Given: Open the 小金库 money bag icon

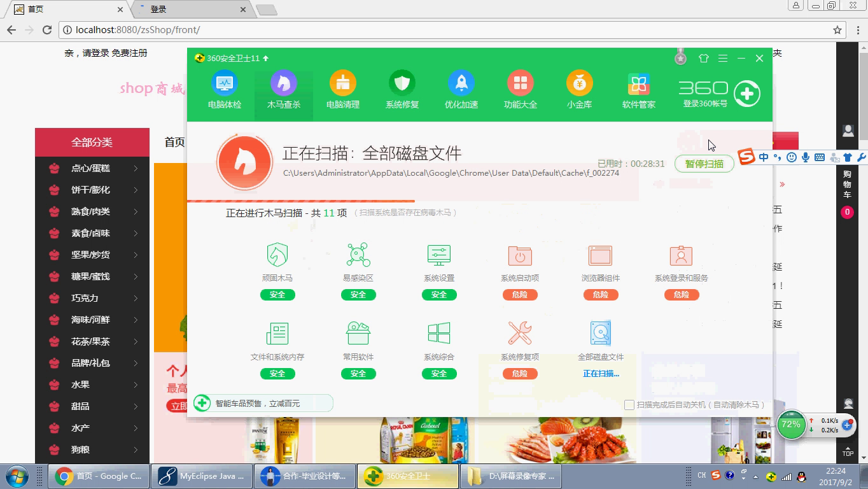Looking at the screenshot, I should coord(579,83).
